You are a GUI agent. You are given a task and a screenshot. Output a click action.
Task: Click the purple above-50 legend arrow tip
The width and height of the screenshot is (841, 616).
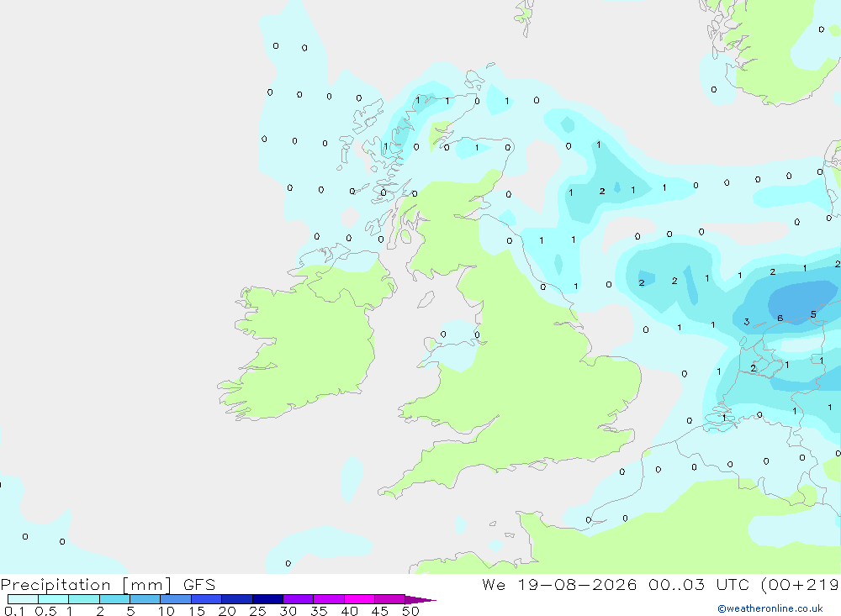click(x=420, y=600)
